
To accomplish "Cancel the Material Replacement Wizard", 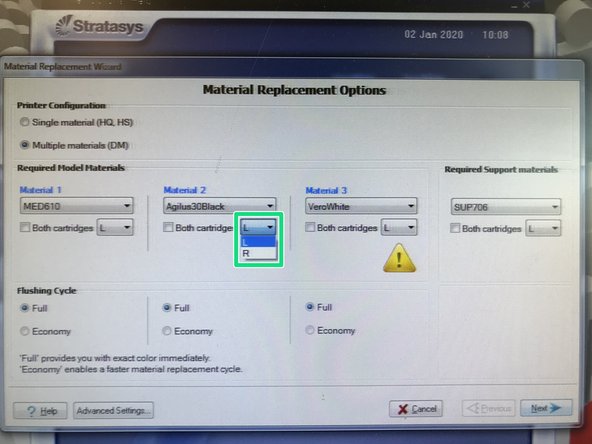I will pyautogui.click(x=416, y=409).
